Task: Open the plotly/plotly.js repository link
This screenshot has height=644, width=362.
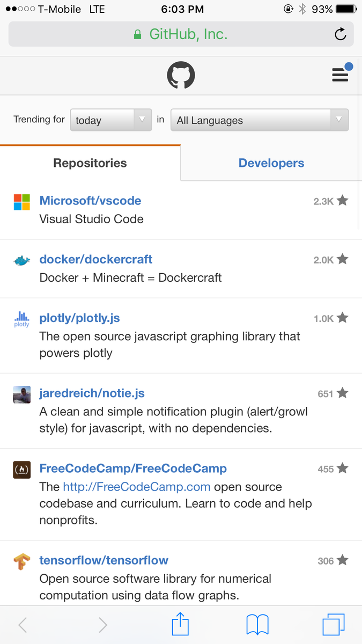Action: 79,318
